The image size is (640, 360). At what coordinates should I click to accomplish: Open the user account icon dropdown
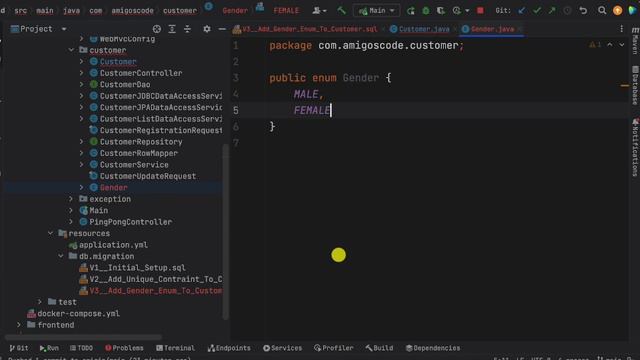pyautogui.click(x=319, y=11)
